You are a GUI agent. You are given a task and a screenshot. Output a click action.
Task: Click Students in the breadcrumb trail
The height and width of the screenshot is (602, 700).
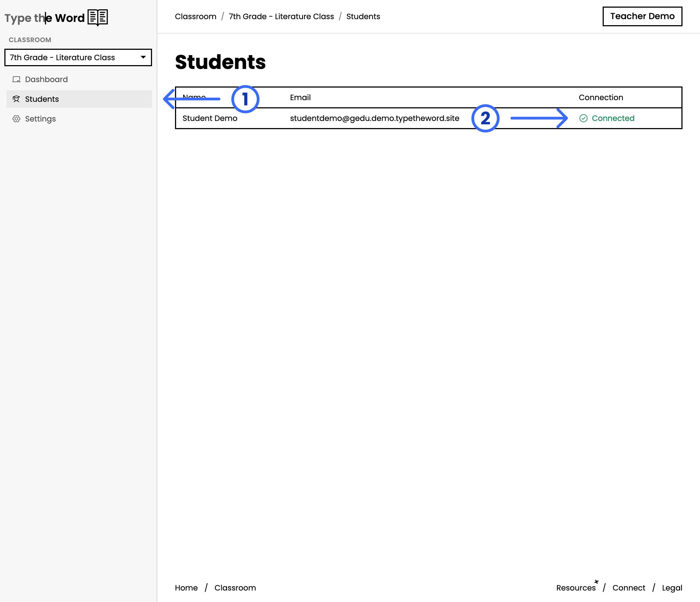[x=363, y=17]
